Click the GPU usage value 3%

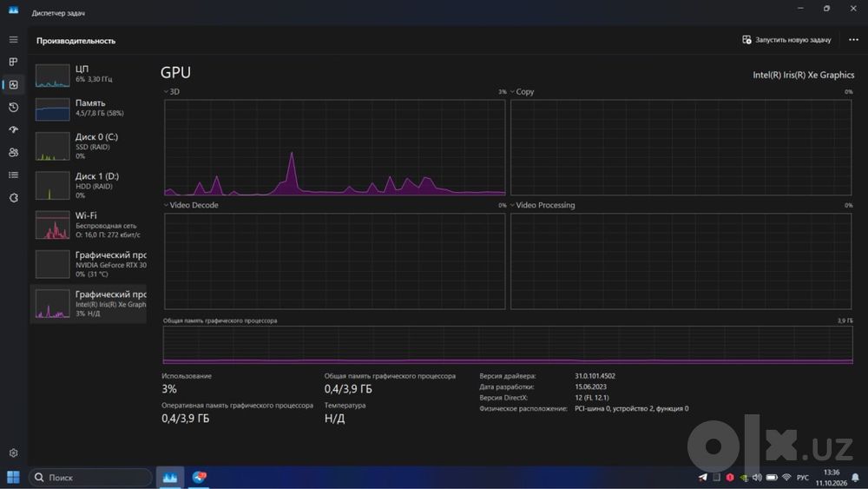169,389
